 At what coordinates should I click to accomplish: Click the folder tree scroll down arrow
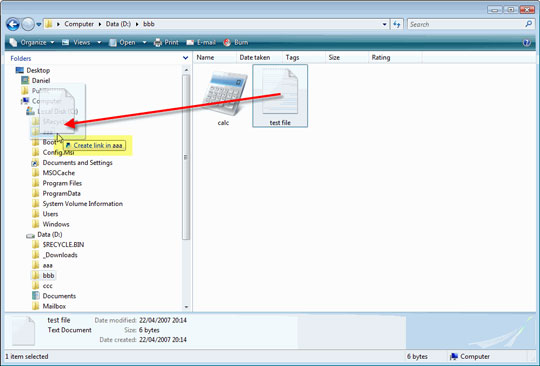[x=186, y=307]
